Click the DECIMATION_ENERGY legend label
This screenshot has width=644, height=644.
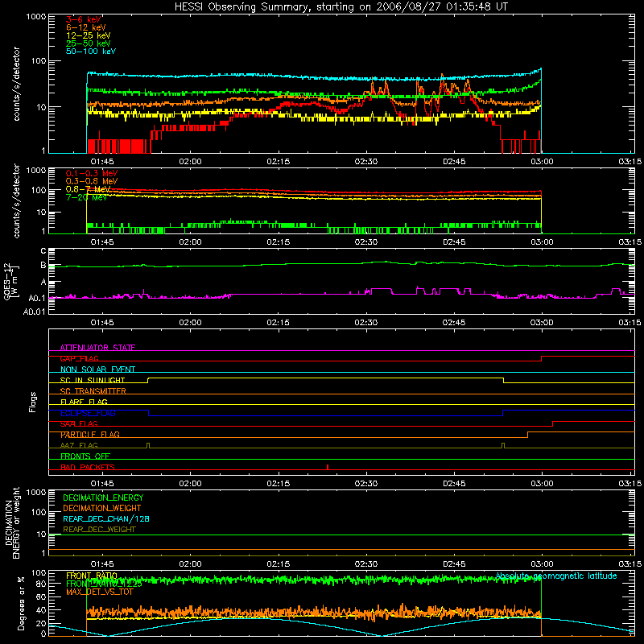[103, 497]
